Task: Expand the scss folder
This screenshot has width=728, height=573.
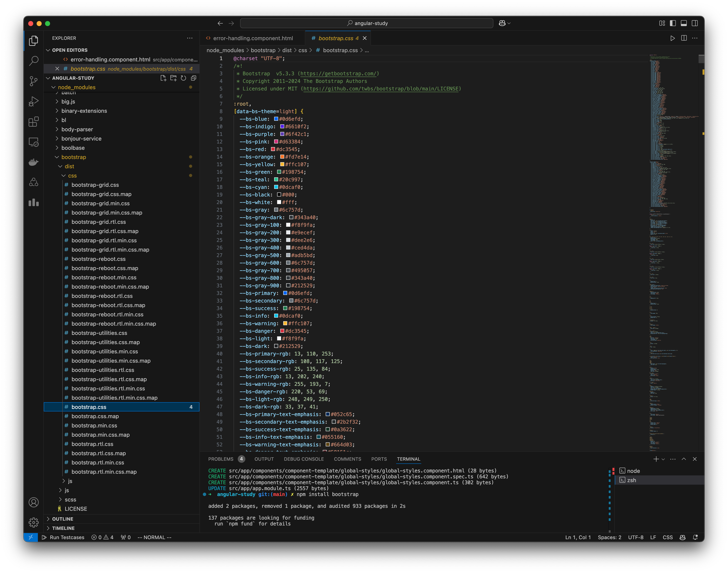Action: [x=70, y=499]
